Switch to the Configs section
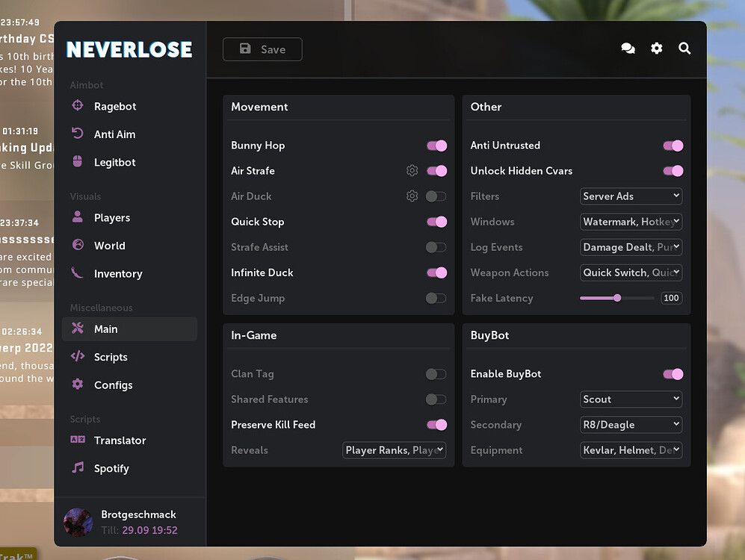 [x=114, y=385]
